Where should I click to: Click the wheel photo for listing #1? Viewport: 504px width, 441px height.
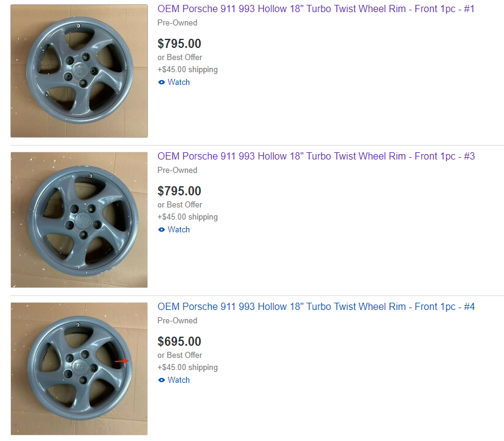click(x=79, y=71)
